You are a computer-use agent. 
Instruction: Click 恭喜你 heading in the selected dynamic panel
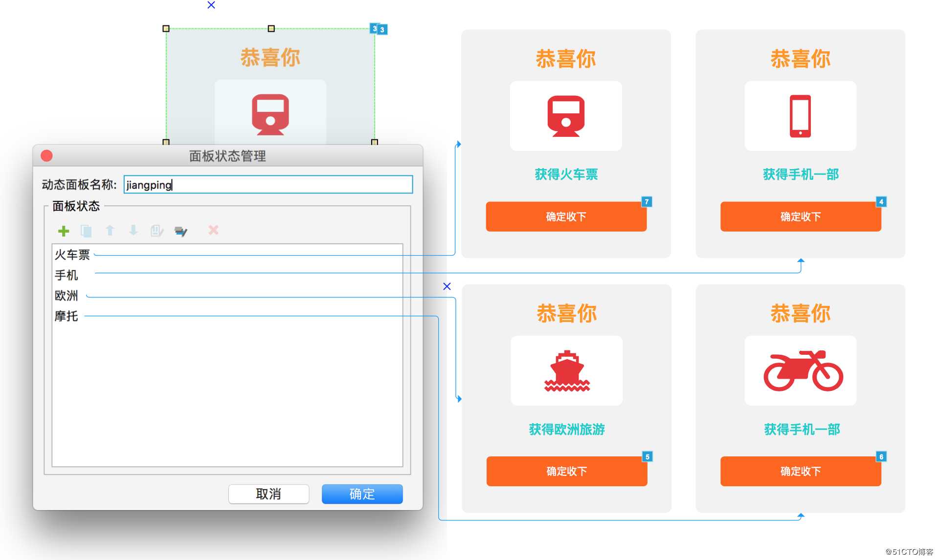pos(270,57)
